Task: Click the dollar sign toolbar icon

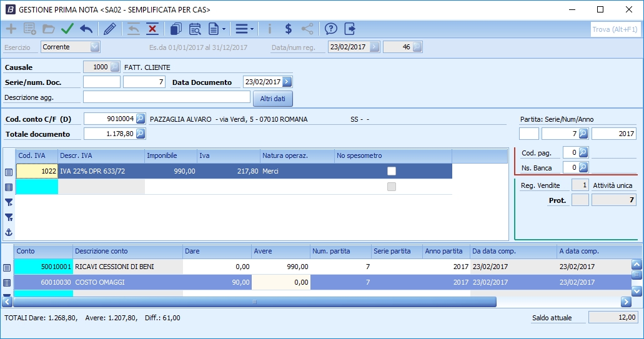Action: pyautogui.click(x=288, y=29)
